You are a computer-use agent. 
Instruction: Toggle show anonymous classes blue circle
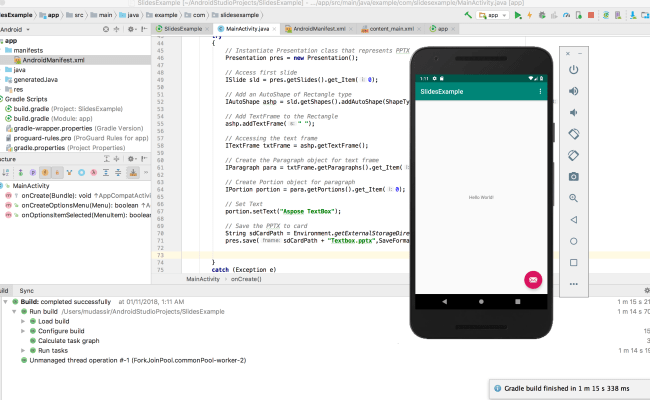click(82, 172)
